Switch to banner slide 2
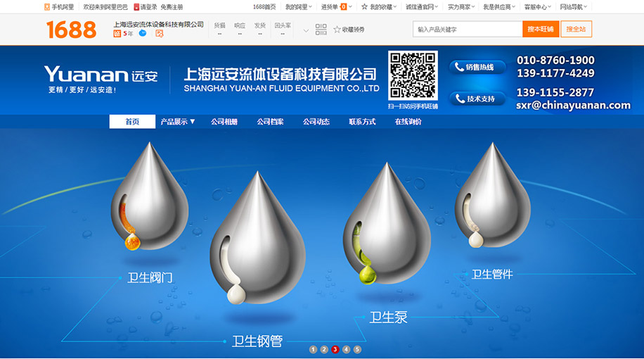Viewport: 644px width, 359px height. pyautogui.click(x=324, y=349)
